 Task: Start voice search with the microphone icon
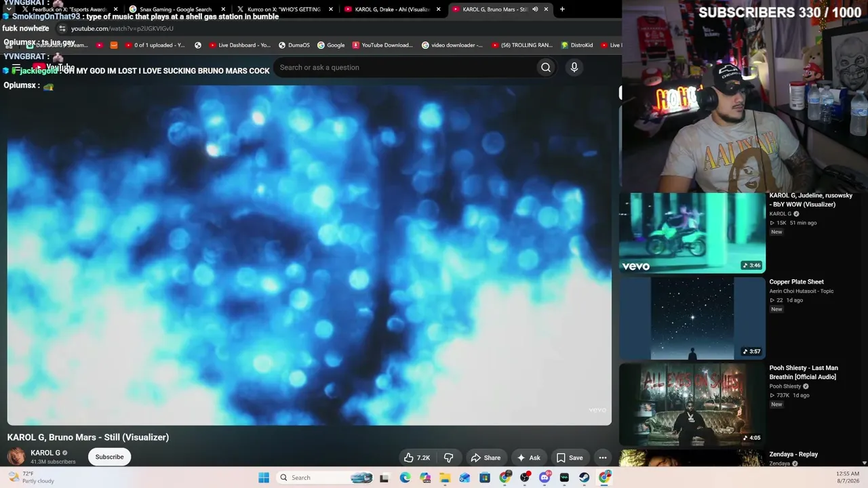(574, 67)
